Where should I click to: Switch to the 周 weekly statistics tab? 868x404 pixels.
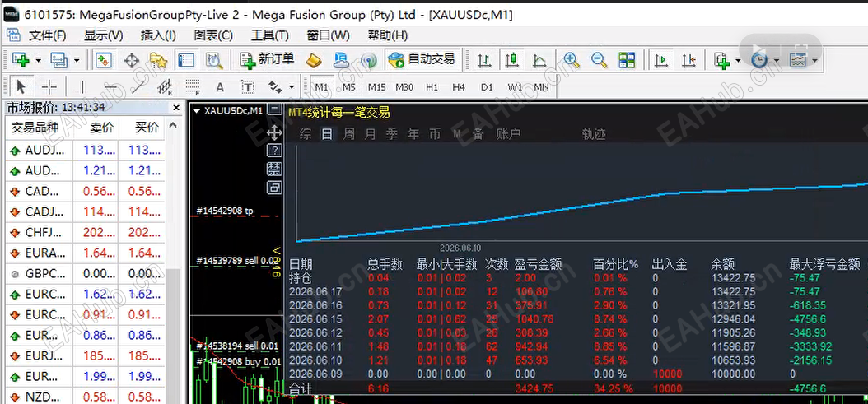click(x=348, y=133)
